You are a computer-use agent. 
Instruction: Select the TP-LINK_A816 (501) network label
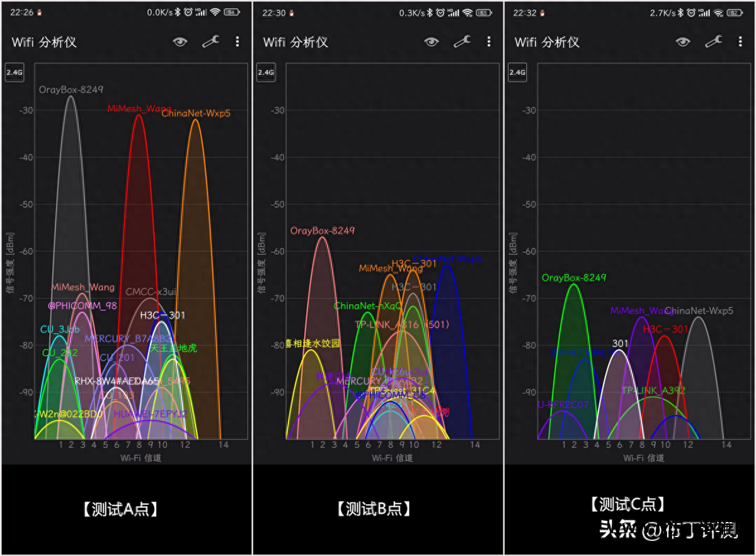point(401,325)
